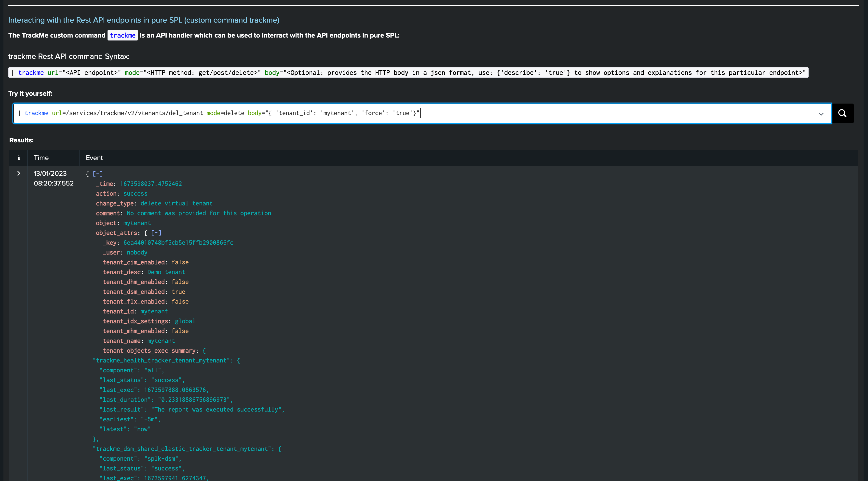Click the event timestamp 08:20:37.552

tap(54, 183)
